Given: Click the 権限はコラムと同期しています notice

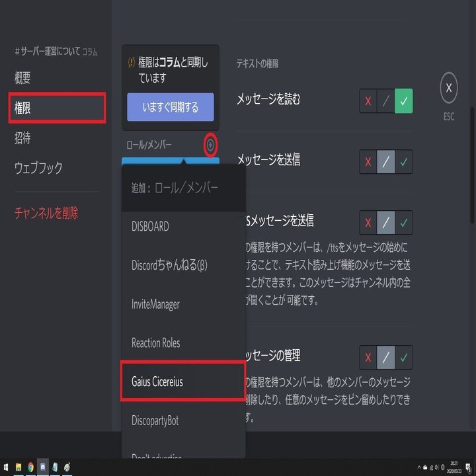Looking at the screenshot, I should [x=173, y=70].
